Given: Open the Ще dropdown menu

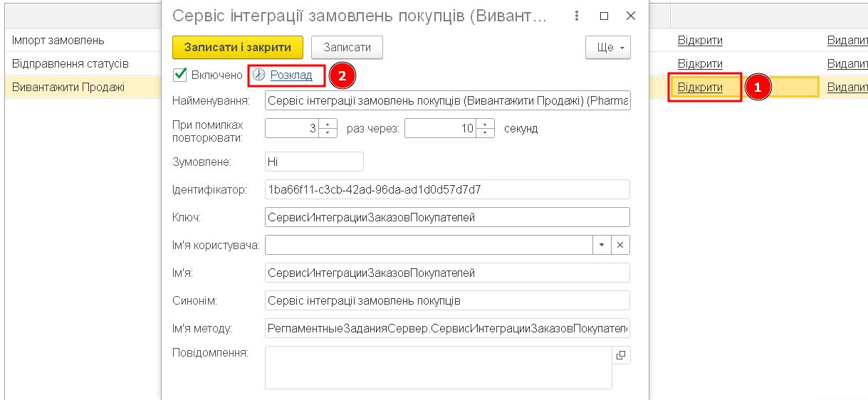Looking at the screenshot, I should [x=607, y=48].
